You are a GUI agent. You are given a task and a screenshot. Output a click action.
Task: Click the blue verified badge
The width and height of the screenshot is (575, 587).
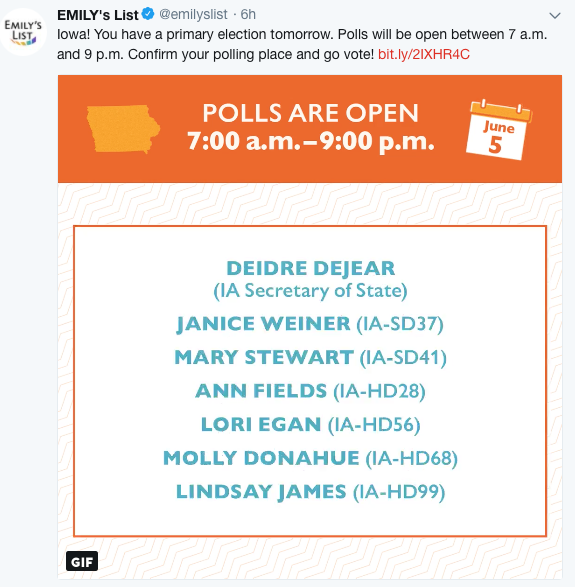click(148, 15)
